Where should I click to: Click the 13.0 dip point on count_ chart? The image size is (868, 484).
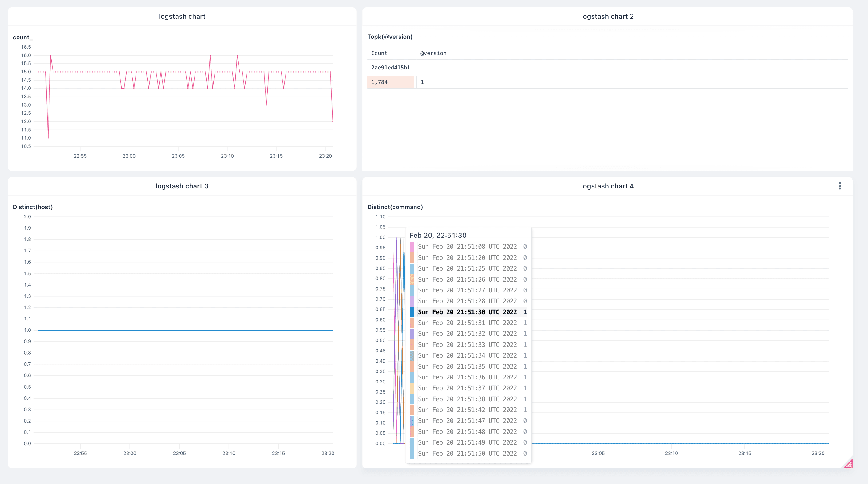pos(266,105)
